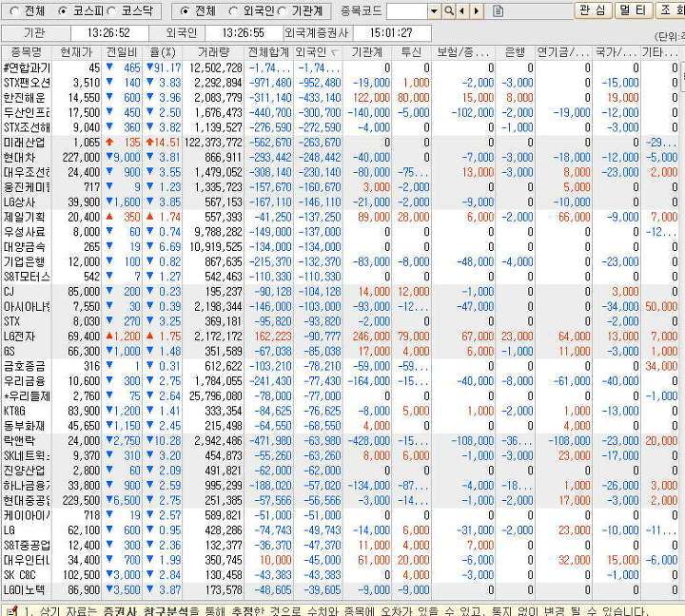
Task: Select the 제일기획 row name
Action: tap(25, 218)
